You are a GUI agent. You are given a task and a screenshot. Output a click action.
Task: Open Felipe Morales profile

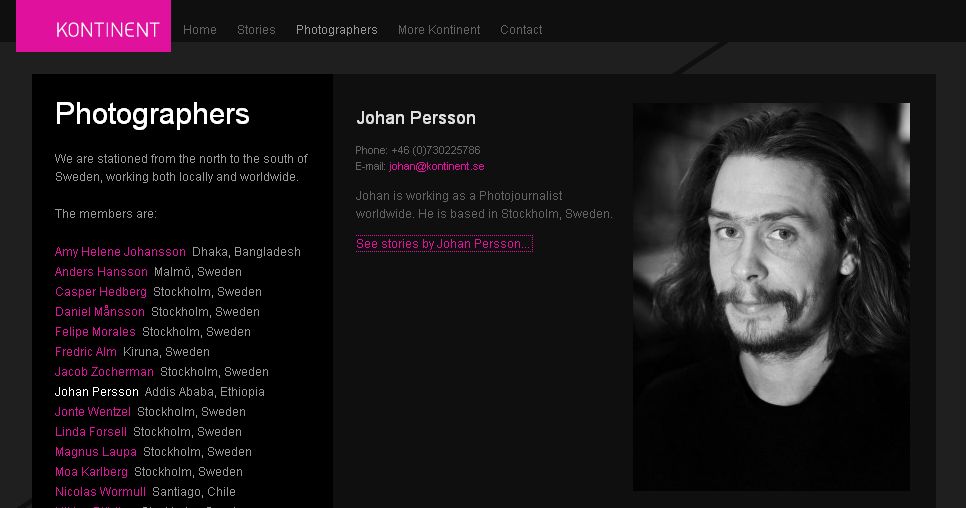(95, 332)
